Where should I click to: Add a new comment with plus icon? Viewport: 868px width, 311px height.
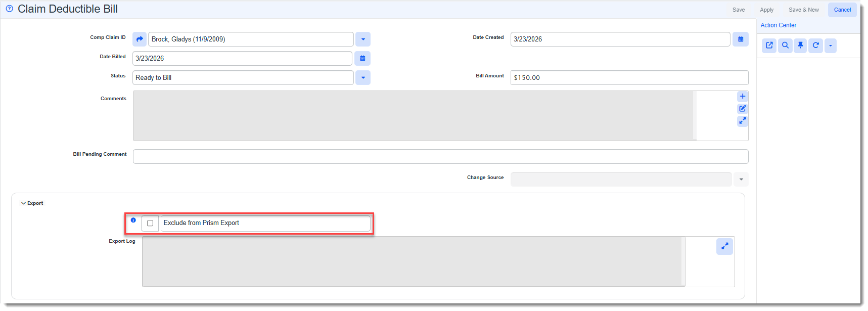[x=743, y=96]
